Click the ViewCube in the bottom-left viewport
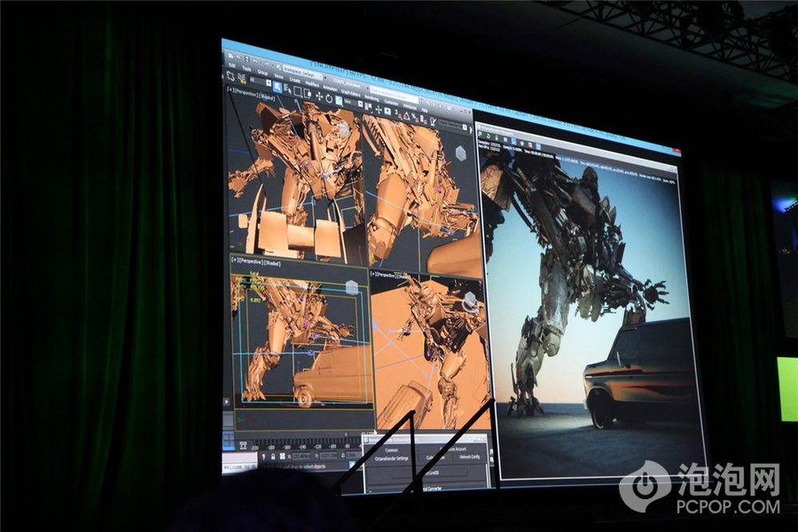This screenshot has height=532, width=798. coord(352,287)
